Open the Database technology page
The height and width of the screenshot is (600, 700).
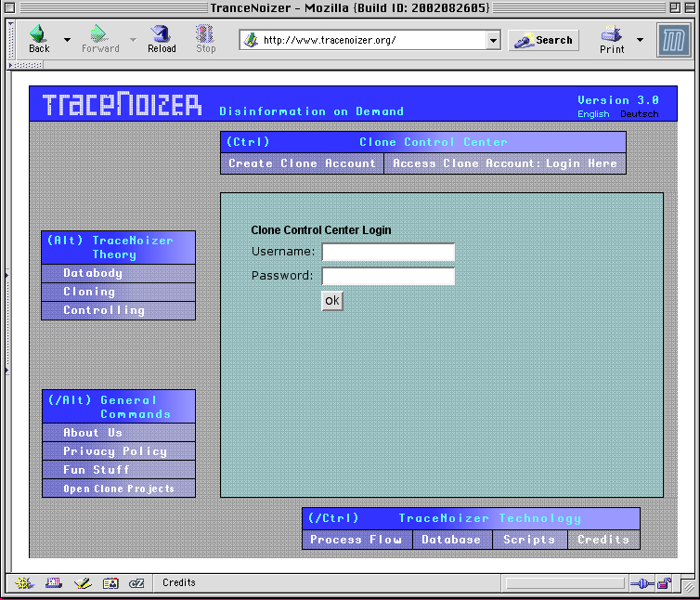452,540
